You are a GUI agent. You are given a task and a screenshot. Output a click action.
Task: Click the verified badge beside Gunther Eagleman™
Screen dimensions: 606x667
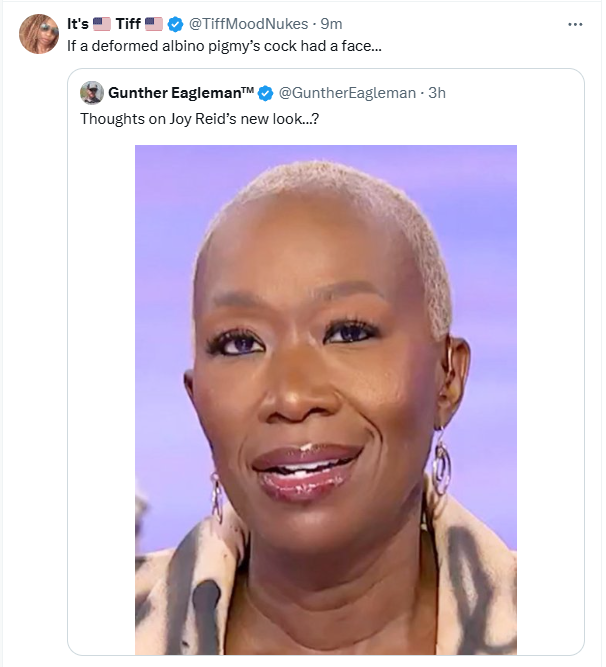(x=266, y=93)
